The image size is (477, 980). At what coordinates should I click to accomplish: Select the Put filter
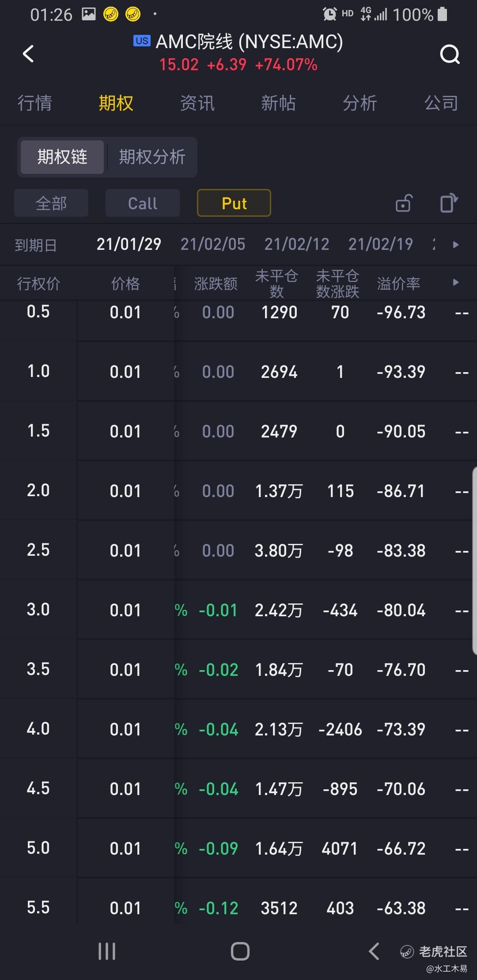point(234,203)
